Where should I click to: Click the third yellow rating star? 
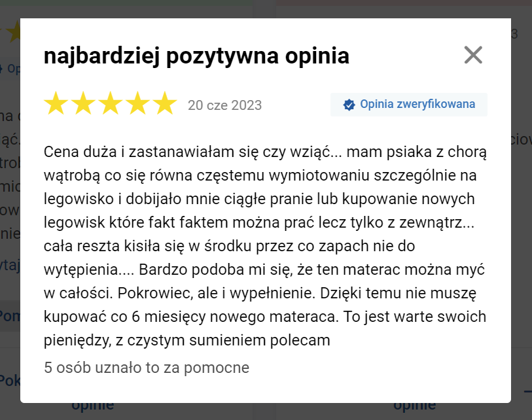coord(111,103)
